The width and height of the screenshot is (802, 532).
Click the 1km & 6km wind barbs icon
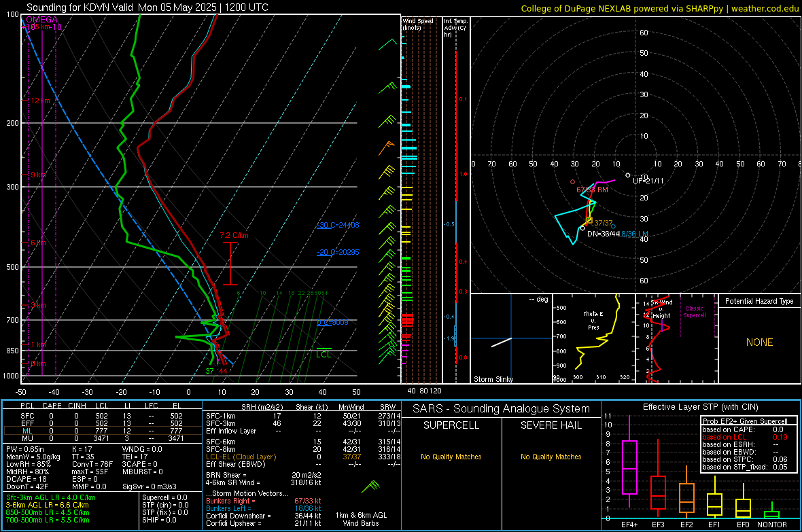point(371,486)
